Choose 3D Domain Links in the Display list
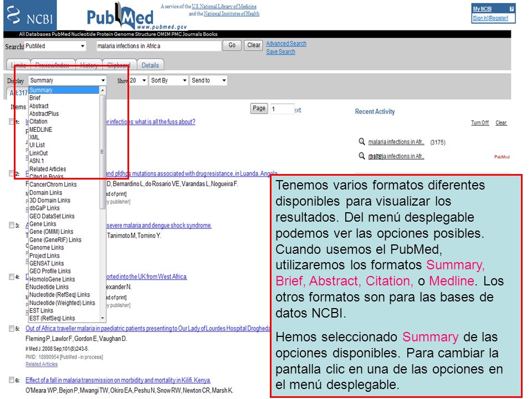The image size is (532, 399). [64, 200]
